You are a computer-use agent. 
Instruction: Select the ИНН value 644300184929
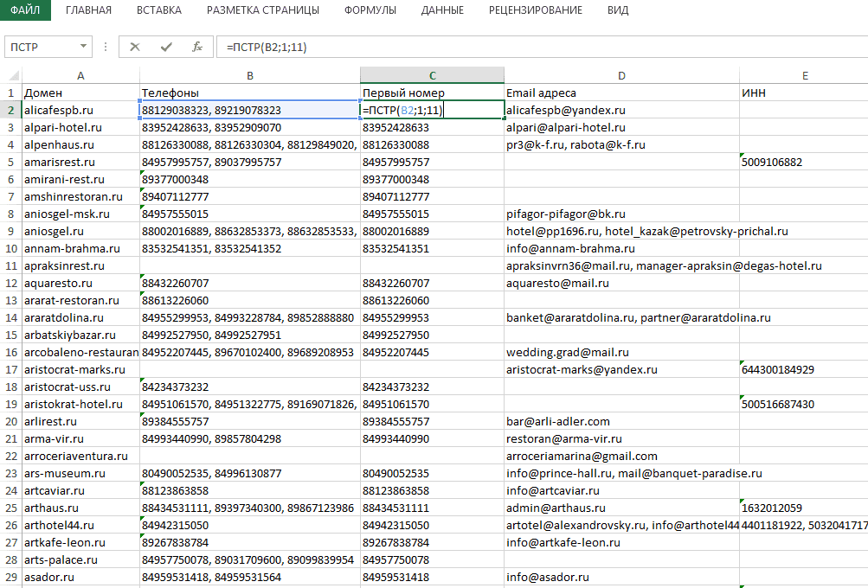804,369
